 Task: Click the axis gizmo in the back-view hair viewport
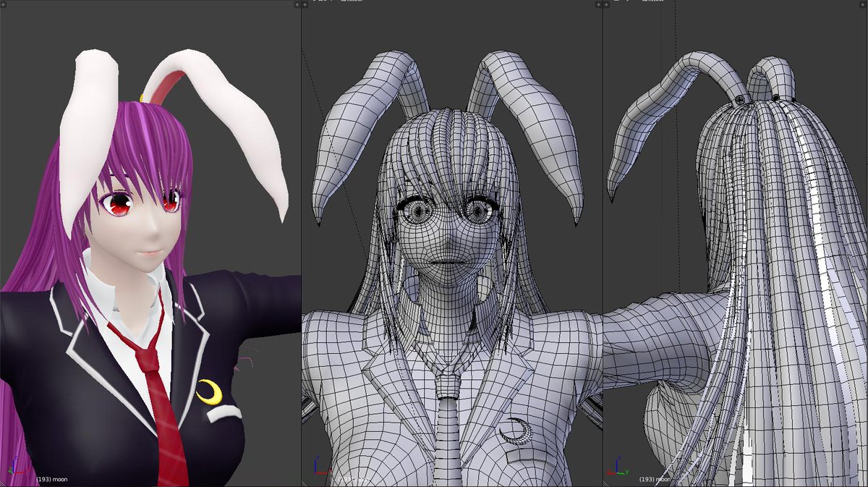point(617,464)
